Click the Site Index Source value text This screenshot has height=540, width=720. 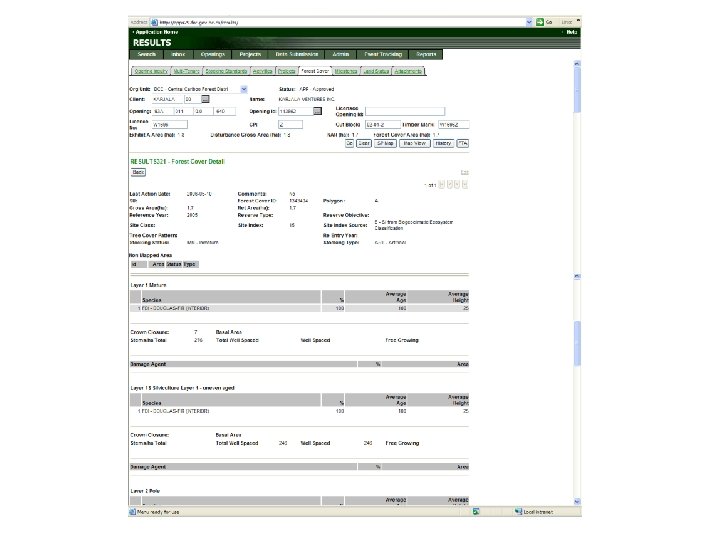(413, 225)
